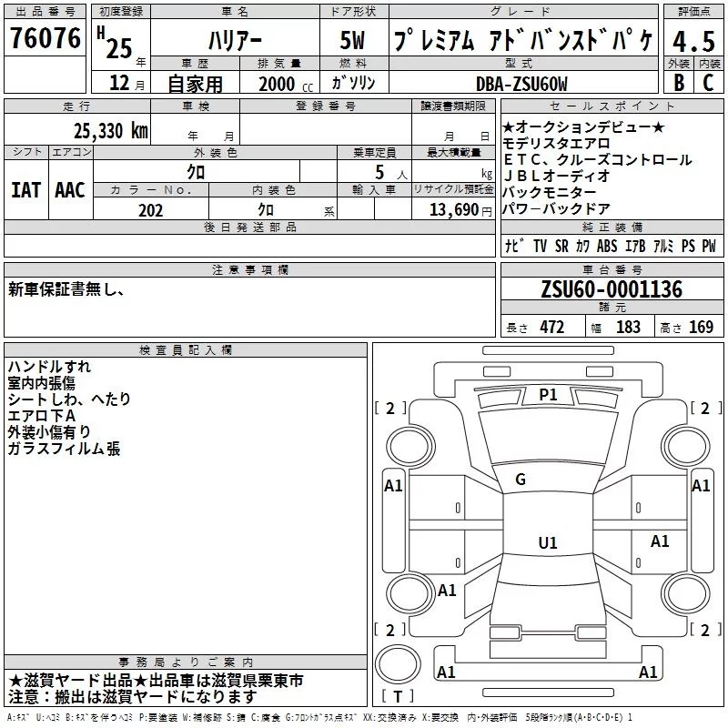Select note 新車保証書無し、
The width and height of the screenshot is (728, 728).
(x=66, y=289)
